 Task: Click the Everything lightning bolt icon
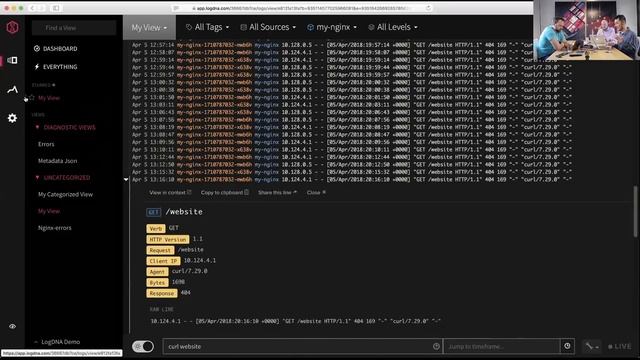pyautogui.click(x=37, y=67)
